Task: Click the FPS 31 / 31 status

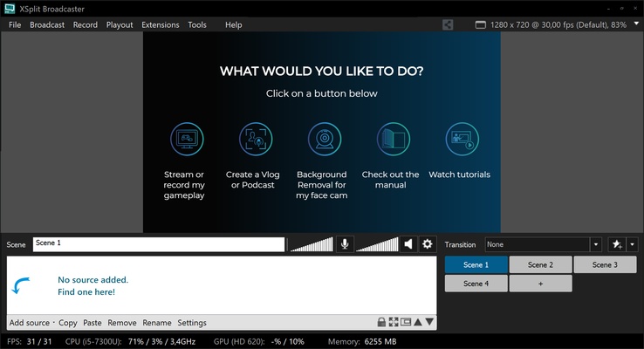Action: (x=29, y=341)
